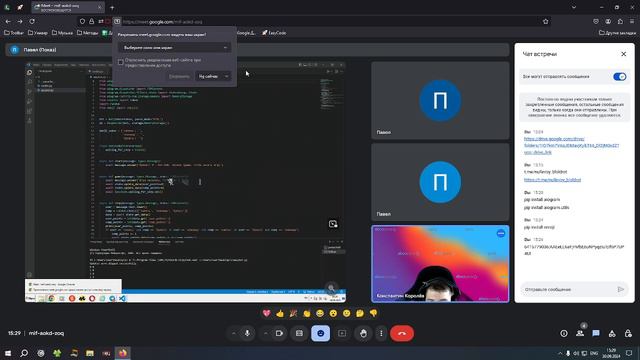Expand camera settings arrow
640x360 pixels.
click(x=266, y=333)
